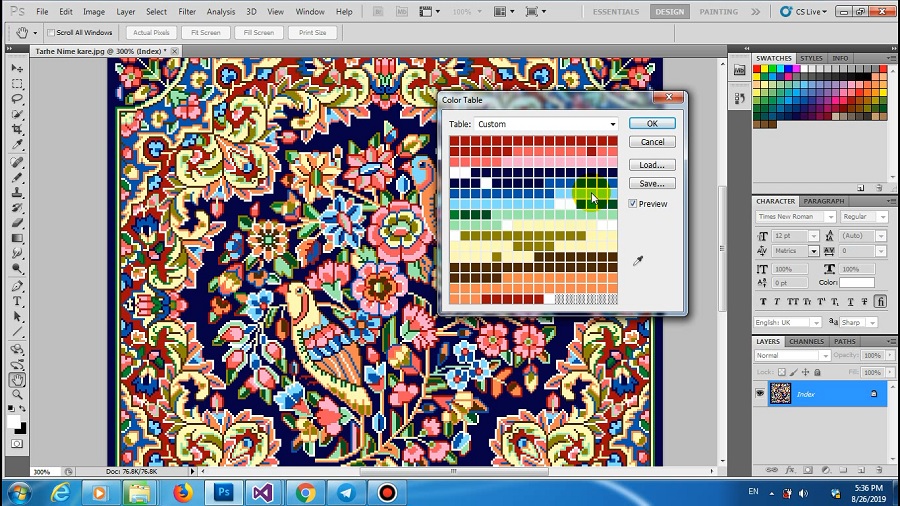
Task: Select the Blur tool
Action: 17,254
